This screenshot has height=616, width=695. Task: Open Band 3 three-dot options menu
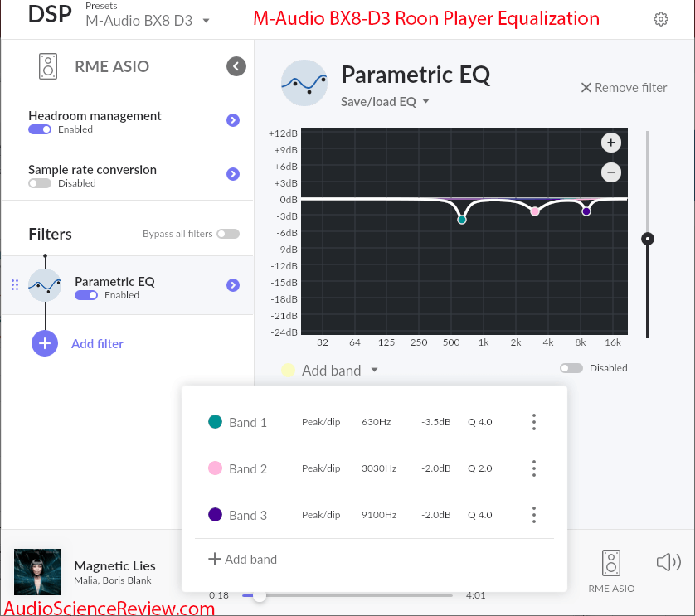[x=534, y=515]
